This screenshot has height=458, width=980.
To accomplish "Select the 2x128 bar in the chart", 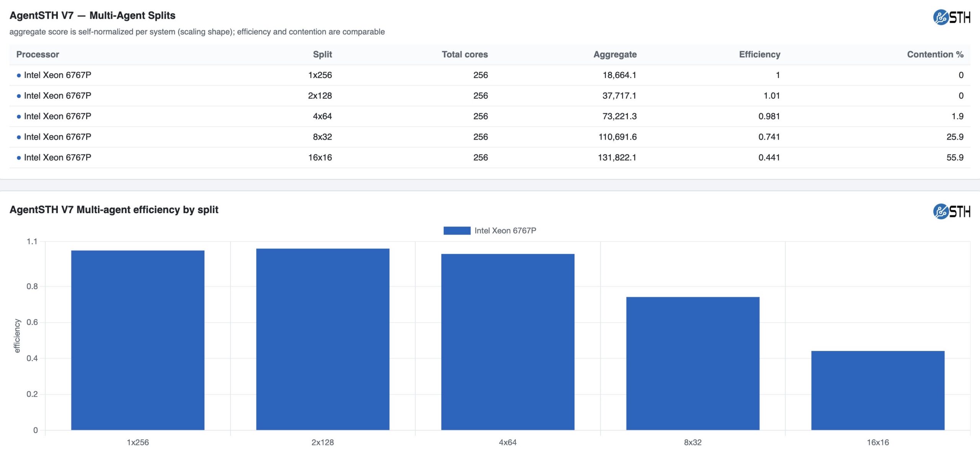I will (323, 339).
